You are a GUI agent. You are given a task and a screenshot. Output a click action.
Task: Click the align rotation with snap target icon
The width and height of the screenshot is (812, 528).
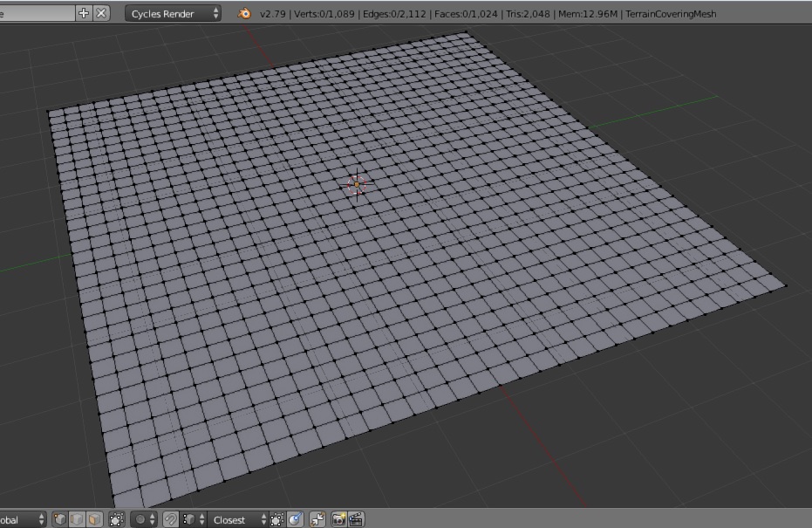(x=295, y=519)
